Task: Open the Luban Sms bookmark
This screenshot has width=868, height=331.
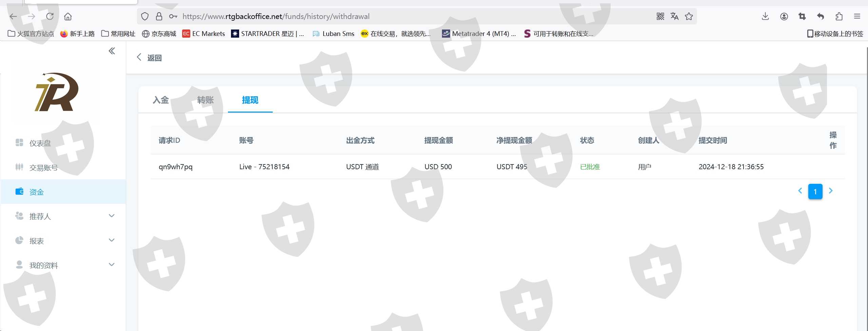Action: [333, 34]
